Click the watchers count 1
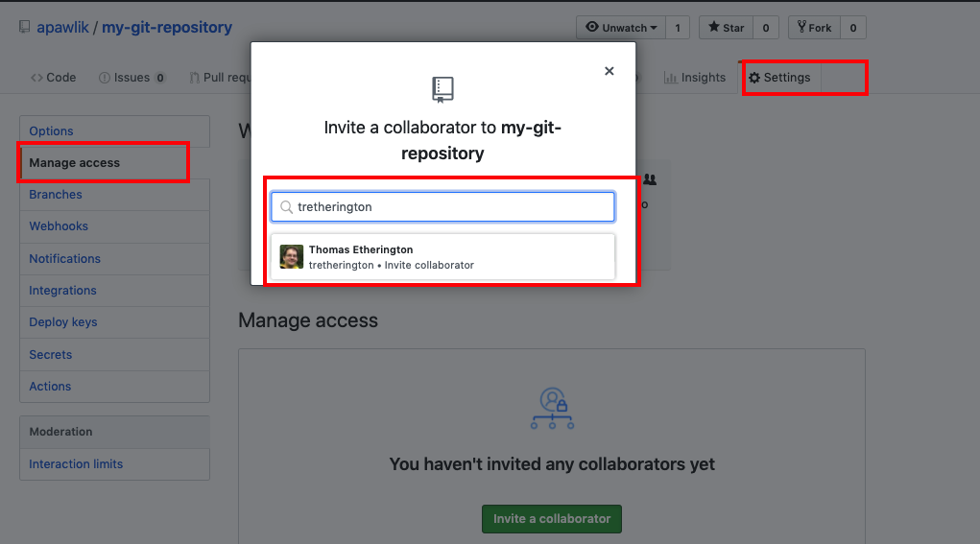The height and width of the screenshot is (544, 980). click(678, 28)
